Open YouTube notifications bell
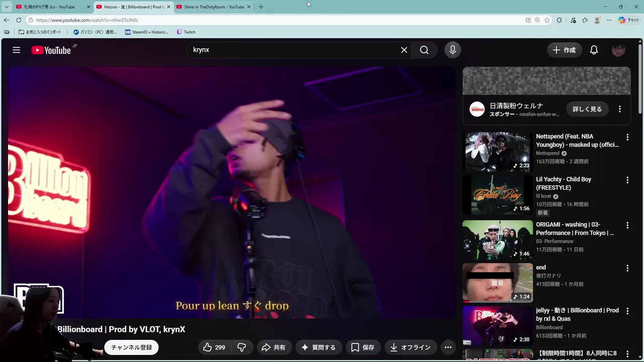The height and width of the screenshot is (362, 644). click(594, 50)
